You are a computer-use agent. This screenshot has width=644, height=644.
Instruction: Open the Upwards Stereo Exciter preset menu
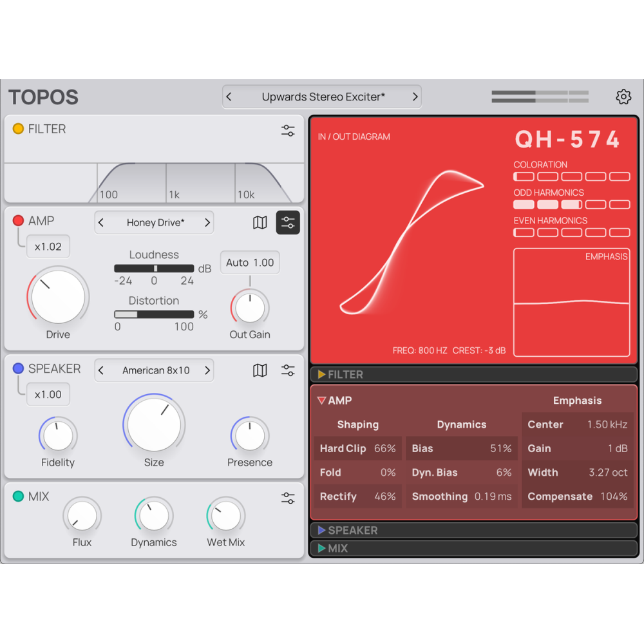tap(323, 97)
